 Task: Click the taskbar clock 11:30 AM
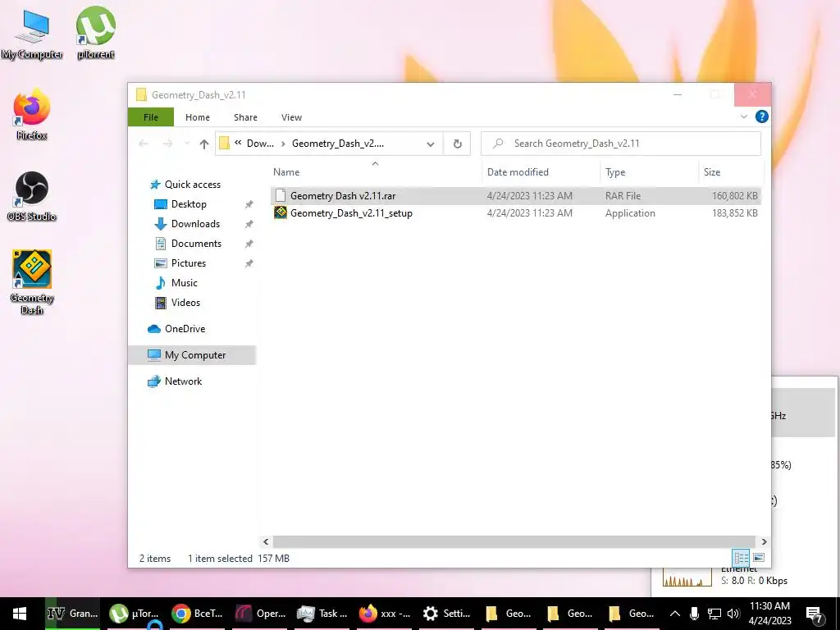[769, 614]
